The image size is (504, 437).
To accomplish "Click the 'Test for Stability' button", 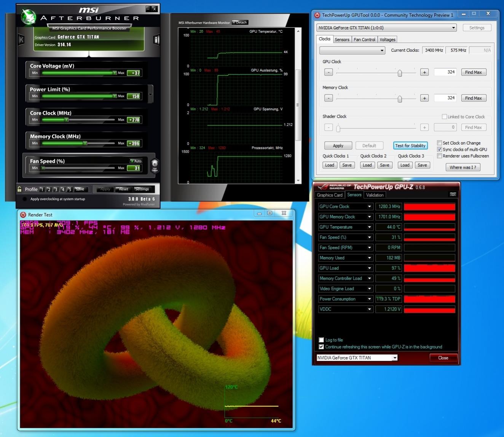I will 410,146.
